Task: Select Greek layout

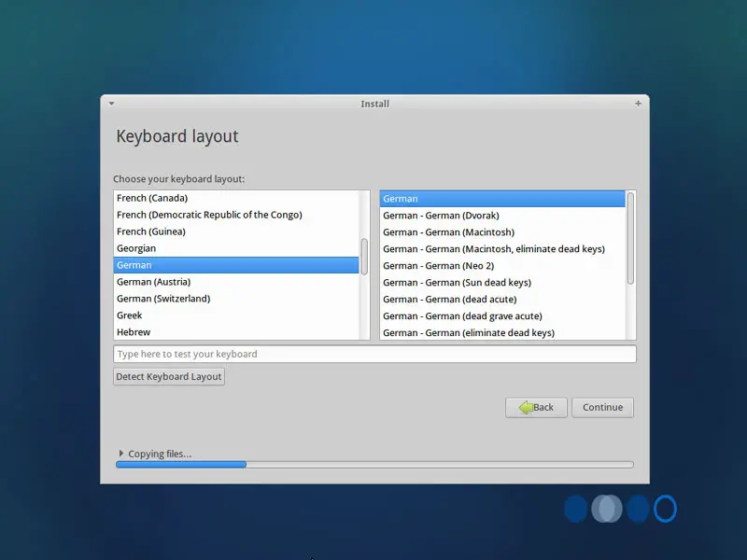Action: 236,315
